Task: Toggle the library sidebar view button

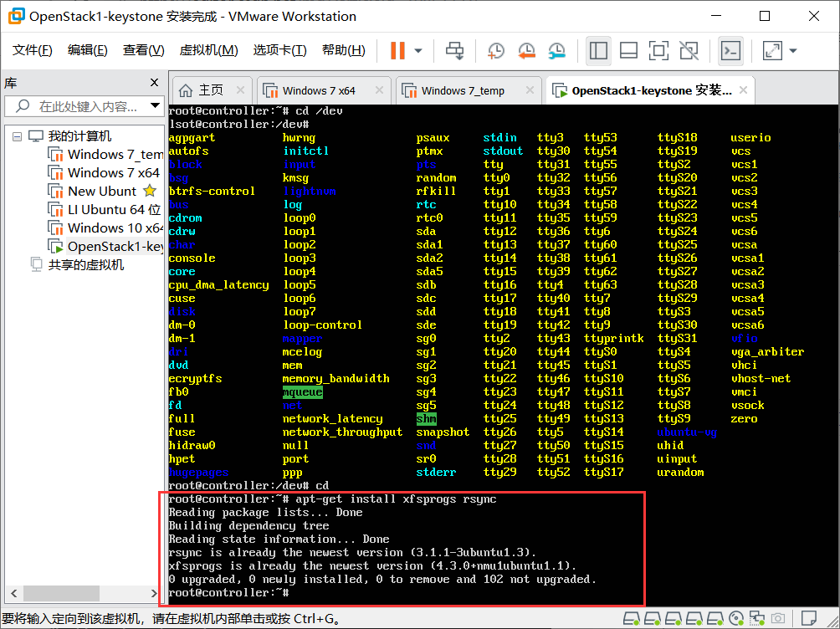Action: 598,51
